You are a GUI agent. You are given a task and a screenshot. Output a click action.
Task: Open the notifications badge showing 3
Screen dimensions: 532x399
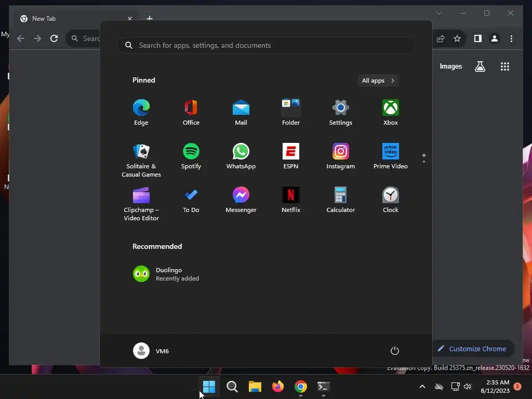point(517,387)
